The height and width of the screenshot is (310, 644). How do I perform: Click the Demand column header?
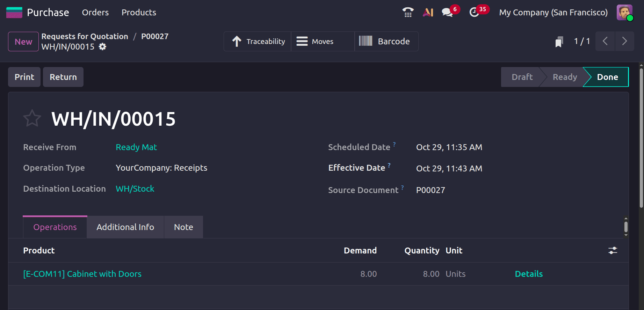click(360, 251)
